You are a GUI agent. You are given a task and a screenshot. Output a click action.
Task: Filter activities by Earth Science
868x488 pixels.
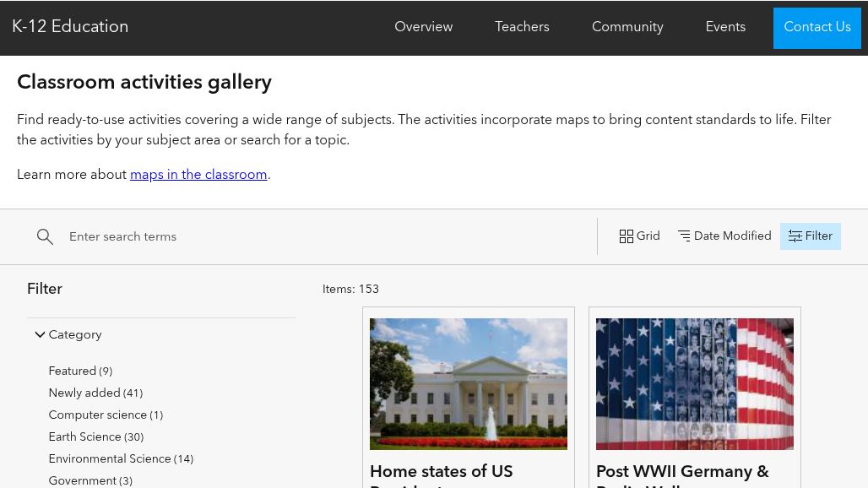pos(95,436)
